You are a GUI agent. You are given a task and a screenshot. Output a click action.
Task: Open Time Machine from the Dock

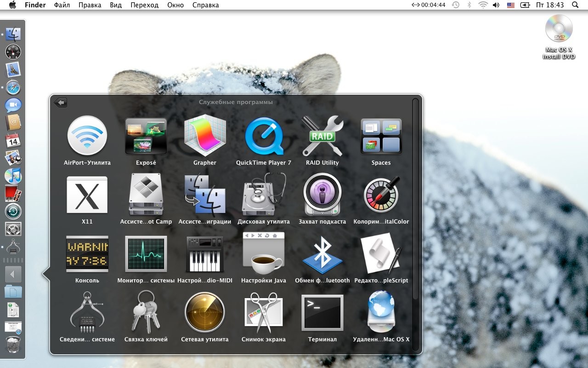[13, 211]
